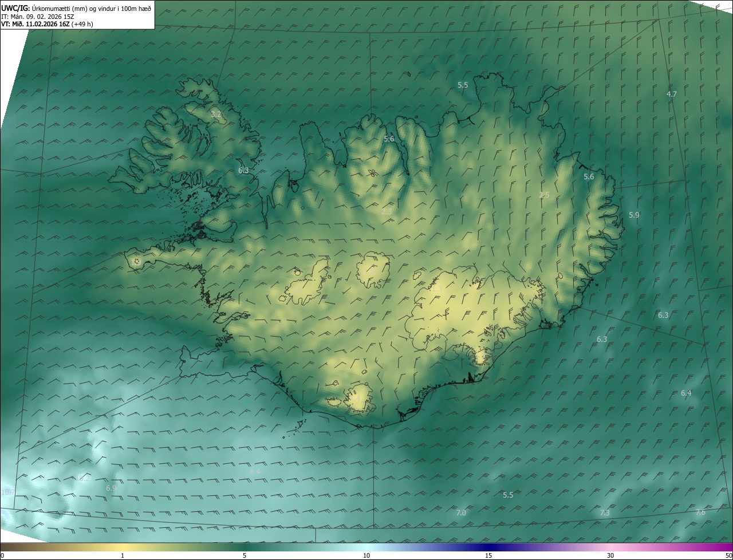Click the 5.5 value just above the 7.0 label
This screenshot has width=733, height=560.
click(508, 495)
